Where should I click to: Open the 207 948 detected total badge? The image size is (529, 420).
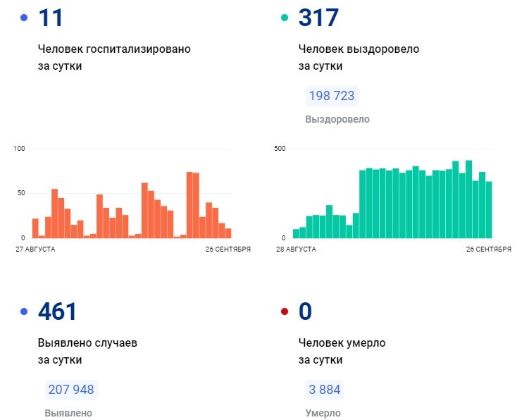click(70, 389)
